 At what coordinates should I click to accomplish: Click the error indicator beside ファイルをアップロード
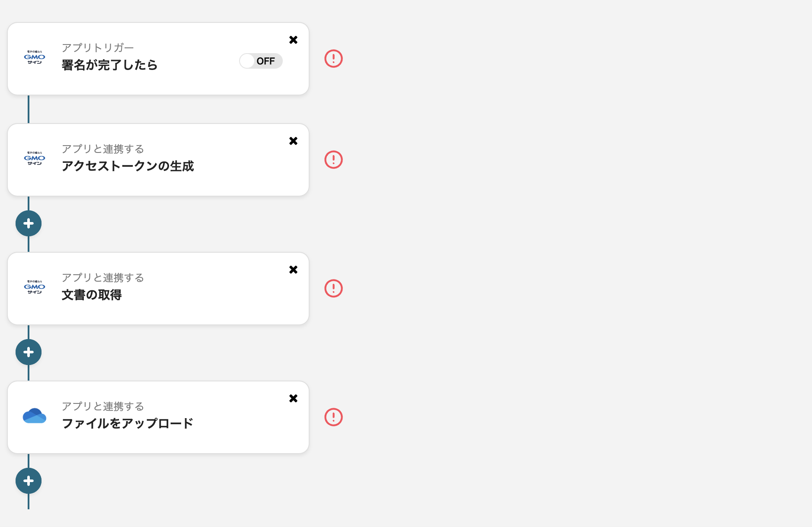click(333, 416)
